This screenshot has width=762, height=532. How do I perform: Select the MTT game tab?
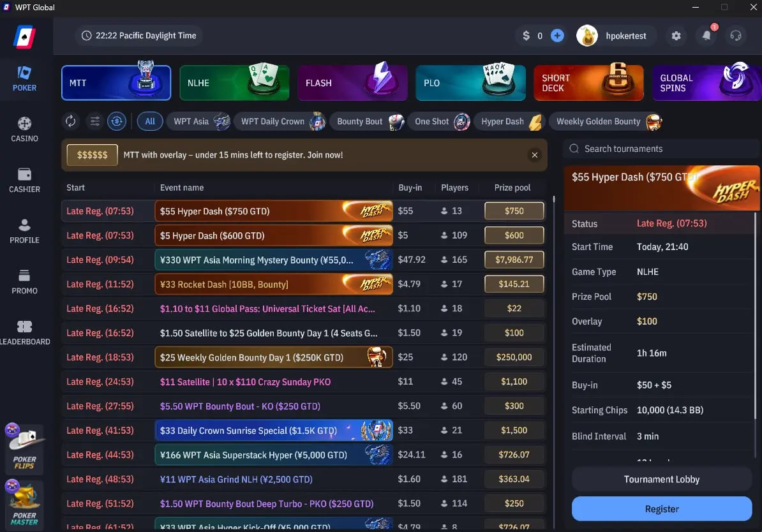click(116, 82)
